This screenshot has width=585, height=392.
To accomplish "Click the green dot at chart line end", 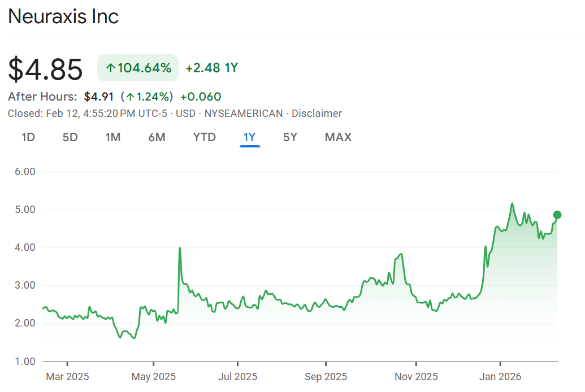I will [x=557, y=215].
